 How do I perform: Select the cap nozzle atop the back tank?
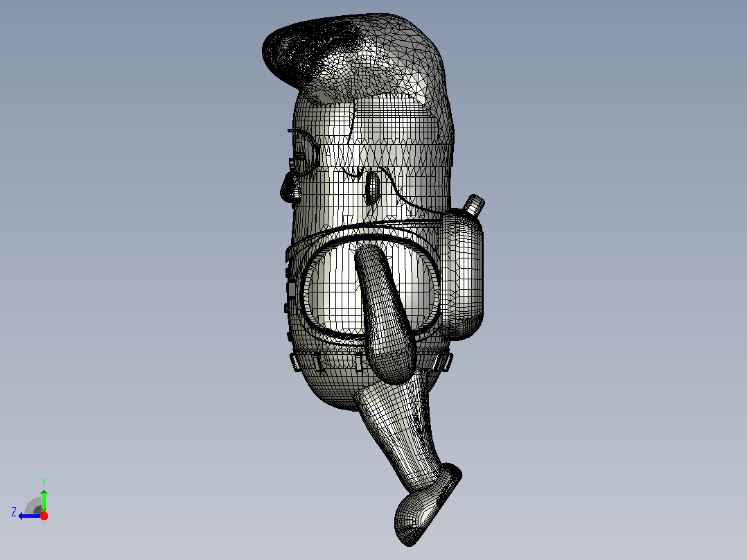pyautogui.click(x=474, y=205)
